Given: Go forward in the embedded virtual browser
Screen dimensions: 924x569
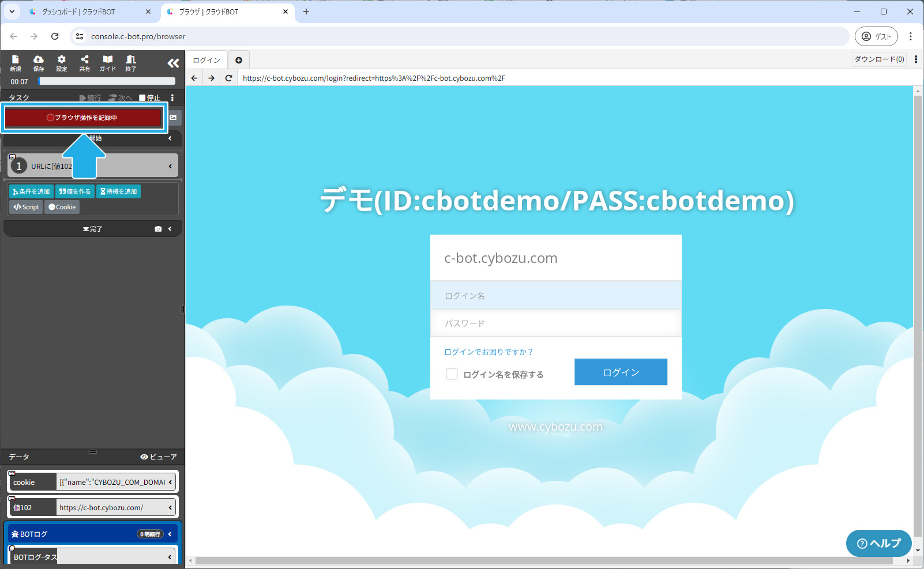Looking at the screenshot, I should [212, 78].
